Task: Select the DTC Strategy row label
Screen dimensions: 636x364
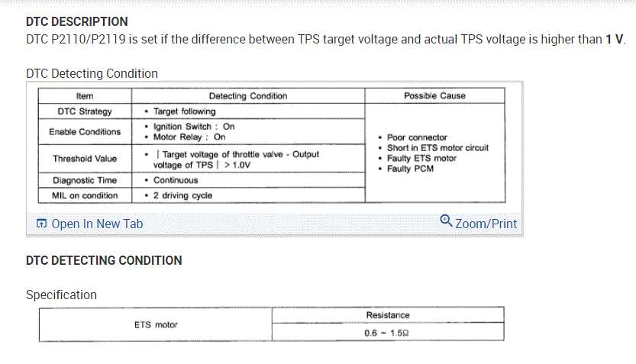Action: click(x=85, y=111)
